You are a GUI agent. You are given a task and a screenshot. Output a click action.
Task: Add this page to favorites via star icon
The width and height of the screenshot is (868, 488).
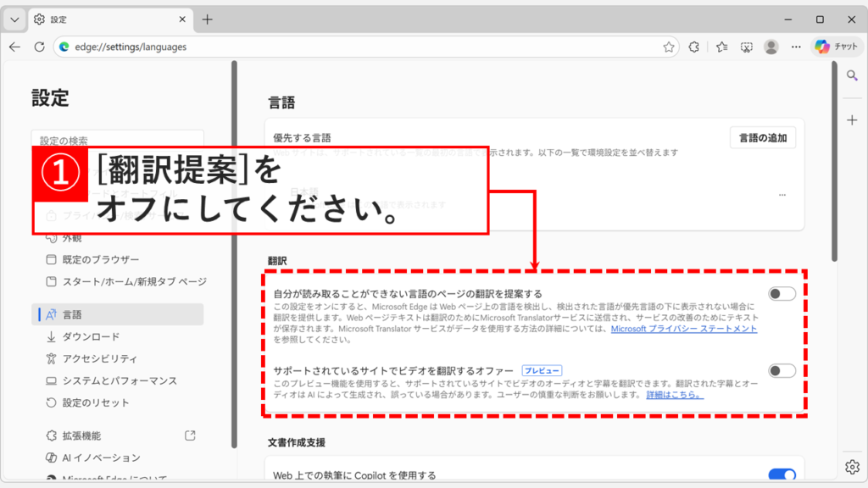tap(669, 47)
